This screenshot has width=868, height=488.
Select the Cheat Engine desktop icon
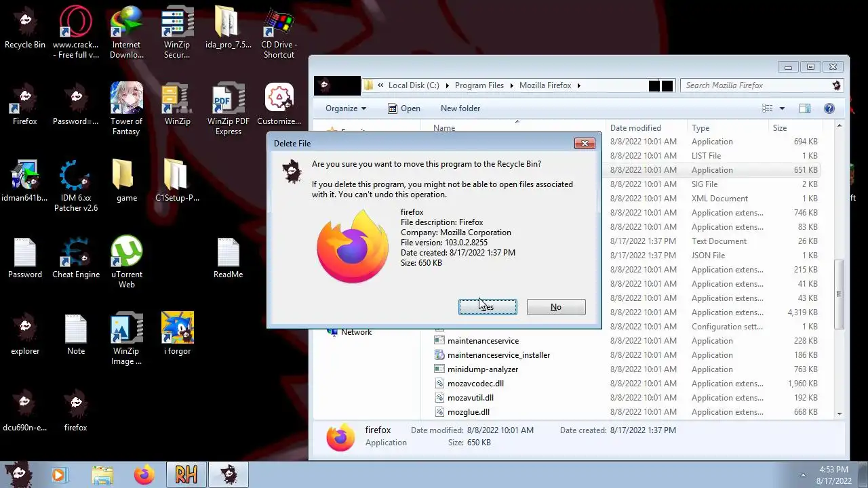(76, 258)
